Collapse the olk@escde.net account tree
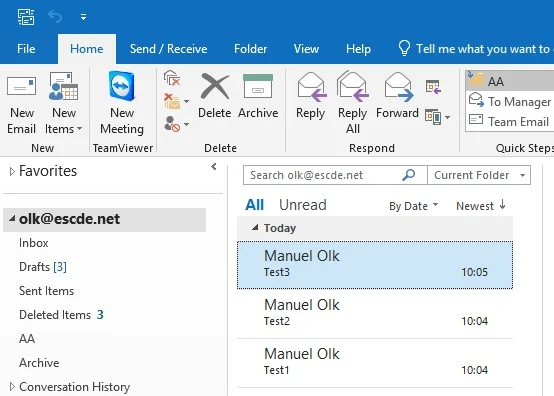The image size is (554, 396). tap(12, 219)
